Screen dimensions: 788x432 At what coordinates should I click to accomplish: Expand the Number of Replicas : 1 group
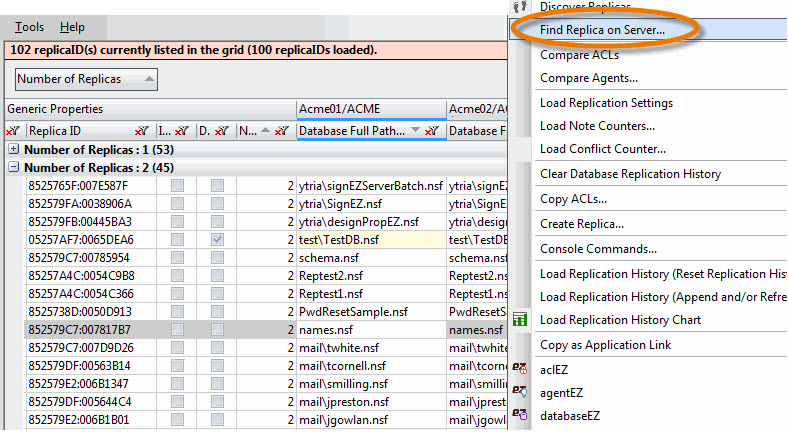click(14, 149)
